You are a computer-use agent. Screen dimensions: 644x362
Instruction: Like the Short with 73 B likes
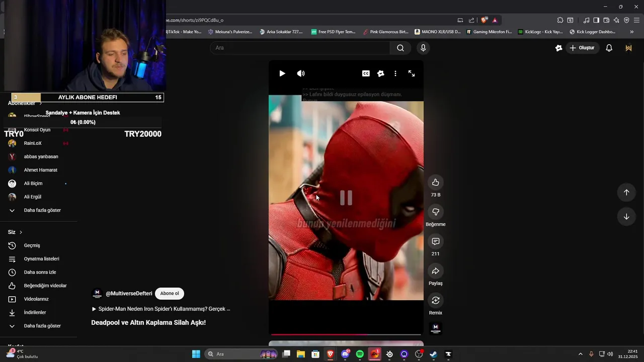pyautogui.click(x=436, y=183)
